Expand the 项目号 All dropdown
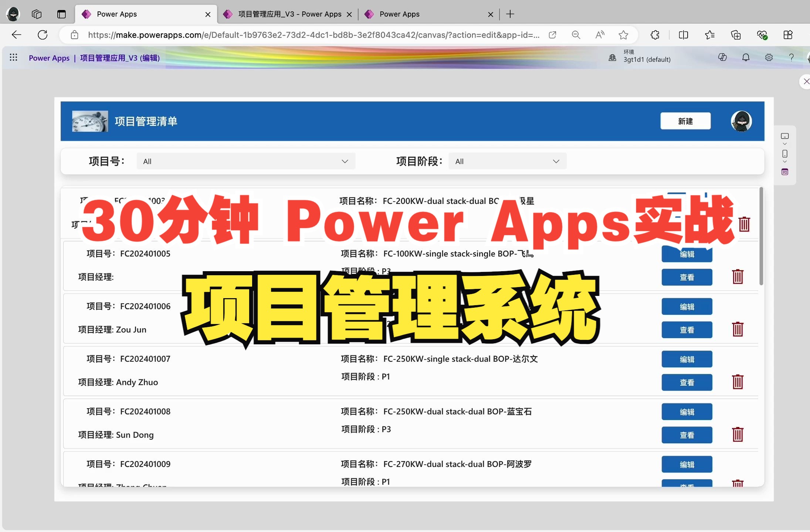The image size is (810, 532). pos(246,161)
